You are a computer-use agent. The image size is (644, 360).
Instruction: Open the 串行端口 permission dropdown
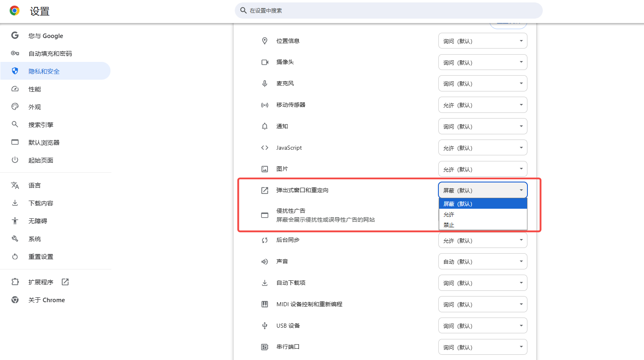[483, 347]
